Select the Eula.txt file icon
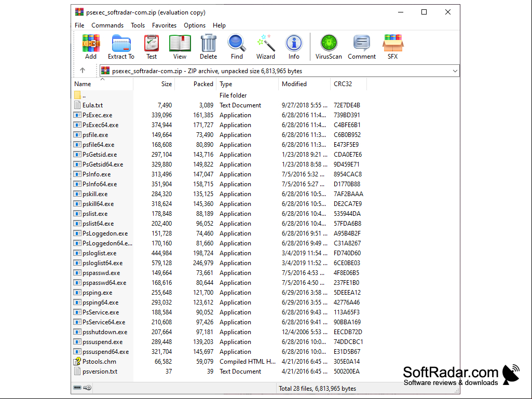This screenshot has height=399, width=532. tap(77, 105)
